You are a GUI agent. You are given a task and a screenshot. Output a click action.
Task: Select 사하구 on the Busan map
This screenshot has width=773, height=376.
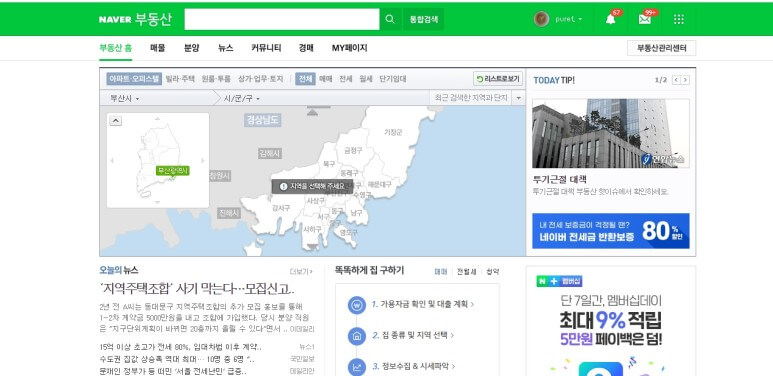click(312, 230)
